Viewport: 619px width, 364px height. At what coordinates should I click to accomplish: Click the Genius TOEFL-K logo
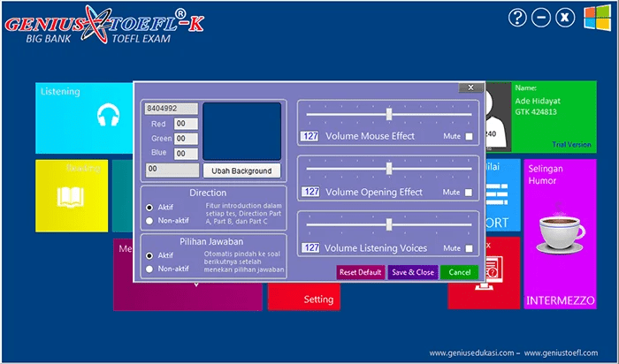click(x=103, y=25)
